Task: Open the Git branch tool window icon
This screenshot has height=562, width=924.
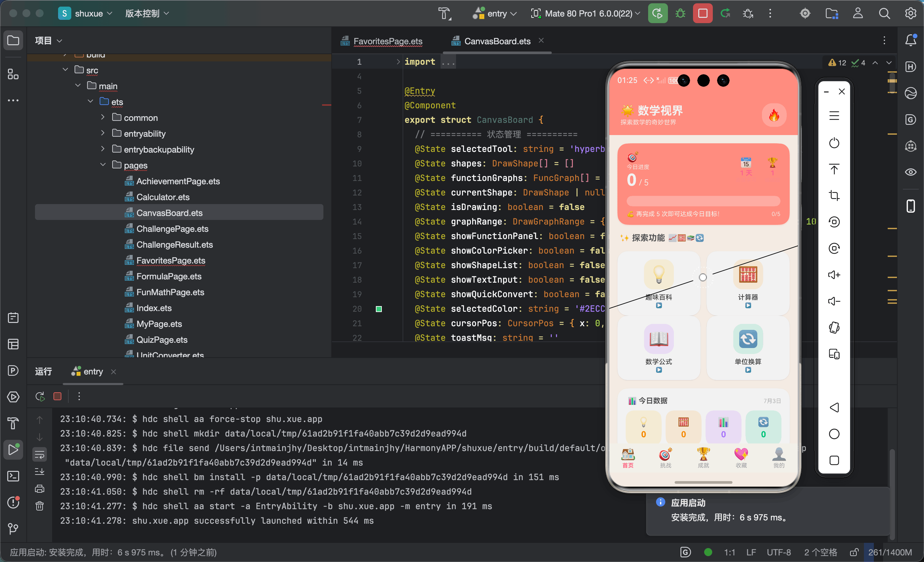Action: [13, 528]
